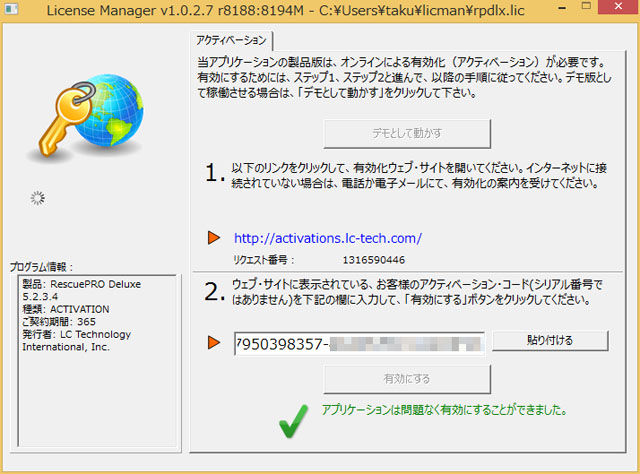Close the License Manager window
640x474 pixels.
[x=618, y=6]
